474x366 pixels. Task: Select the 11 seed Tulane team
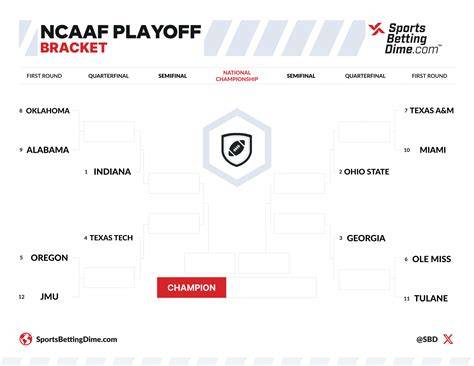(x=426, y=298)
